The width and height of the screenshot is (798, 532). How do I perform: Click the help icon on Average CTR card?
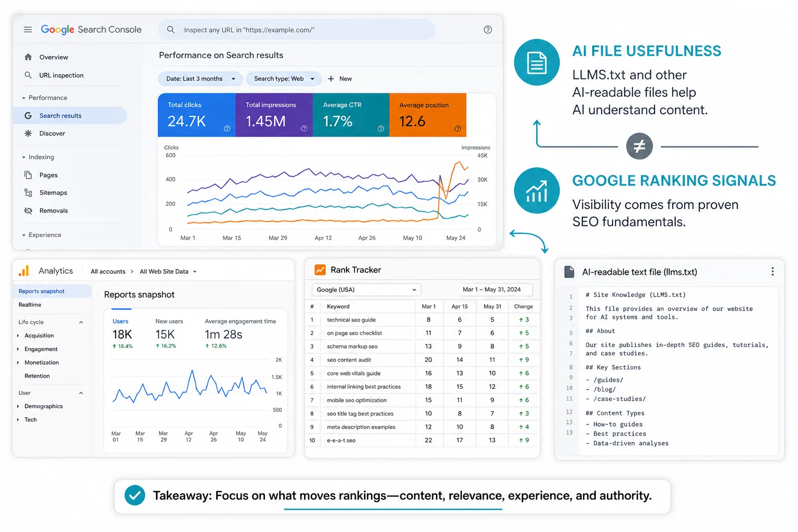tap(381, 128)
